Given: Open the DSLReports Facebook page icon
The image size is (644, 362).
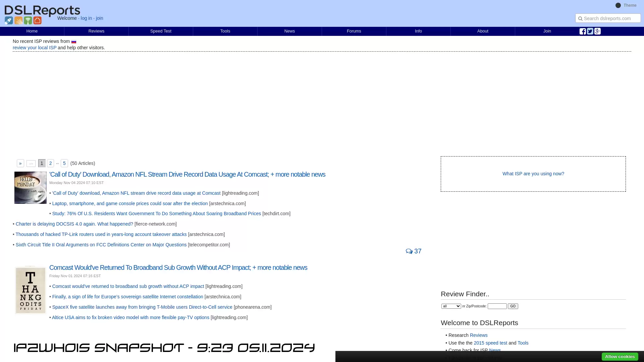Looking at the screenshot, I should 583,31.
